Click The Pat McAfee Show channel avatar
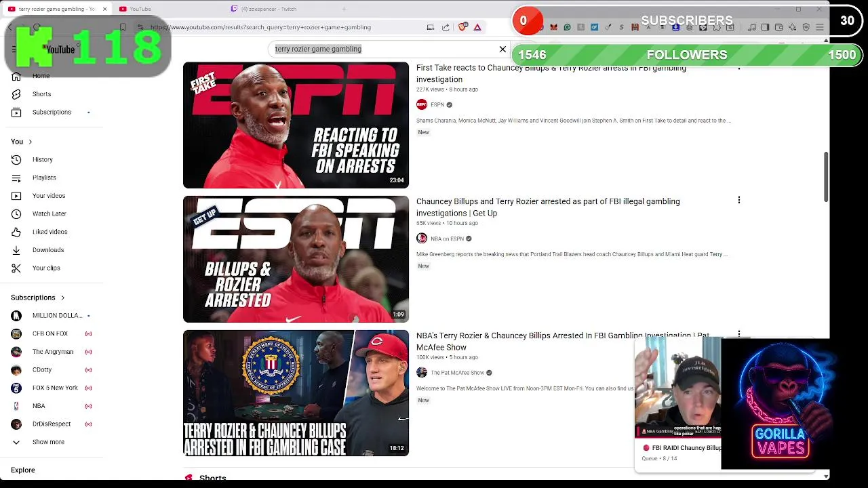Image resolution: width=868 pixels, height=488 pixels. point(422,372)
